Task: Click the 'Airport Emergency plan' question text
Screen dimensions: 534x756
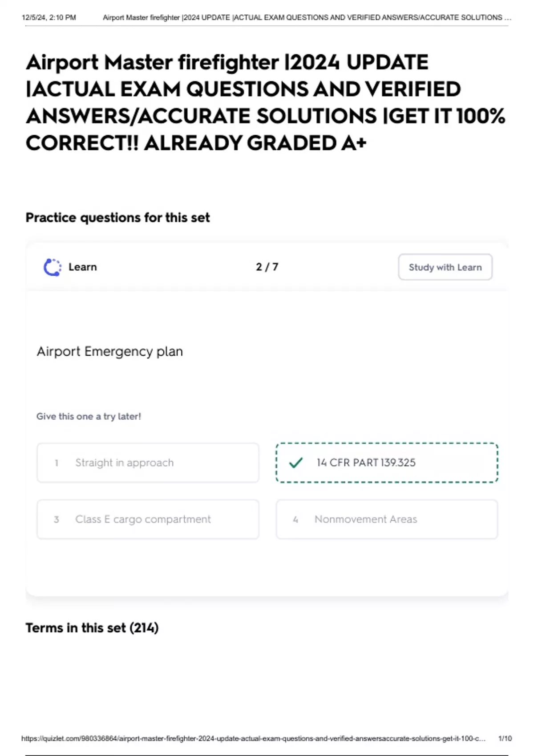Action: [109, 351]
